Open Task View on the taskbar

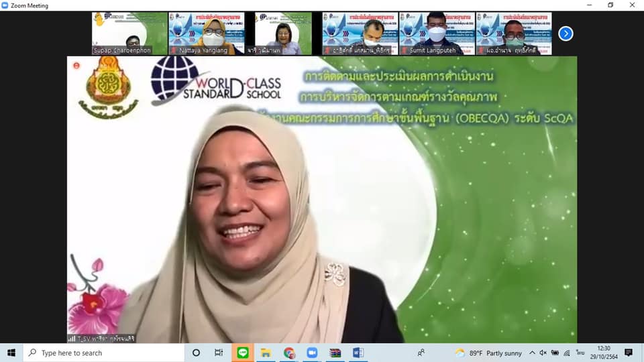pos(219,353)
